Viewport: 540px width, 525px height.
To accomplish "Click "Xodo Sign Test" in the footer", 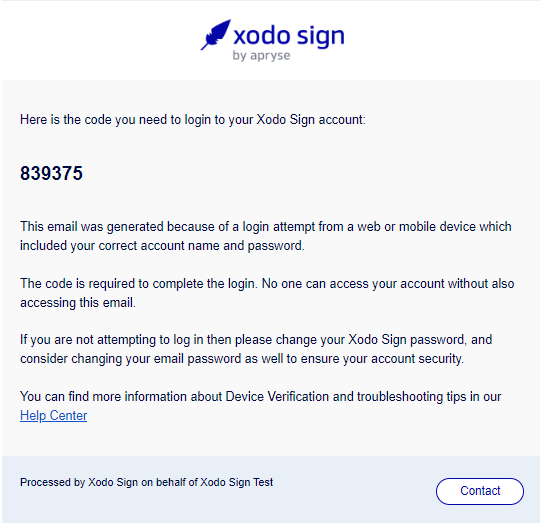I will coord(237,482).
